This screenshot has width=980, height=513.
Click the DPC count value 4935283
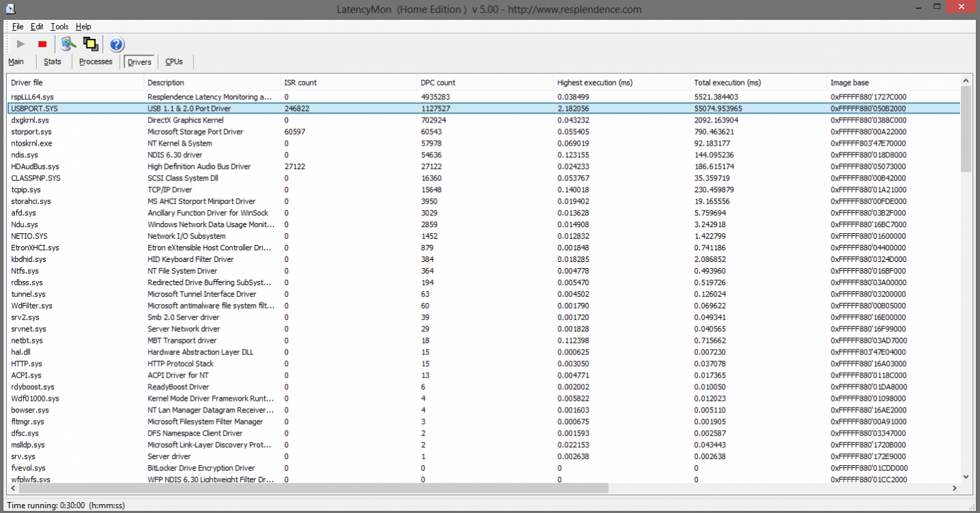click(435, 97)
